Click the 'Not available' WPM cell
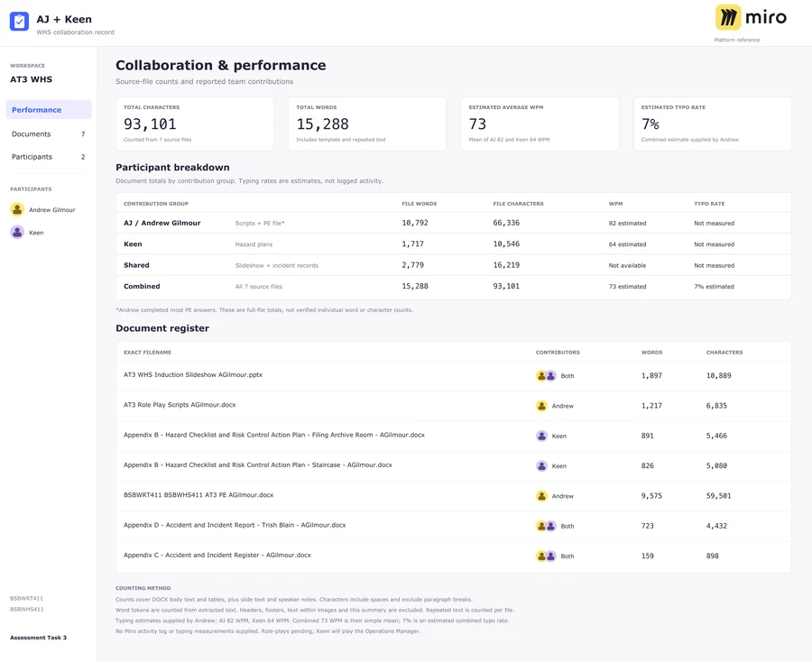 (627, 265)
